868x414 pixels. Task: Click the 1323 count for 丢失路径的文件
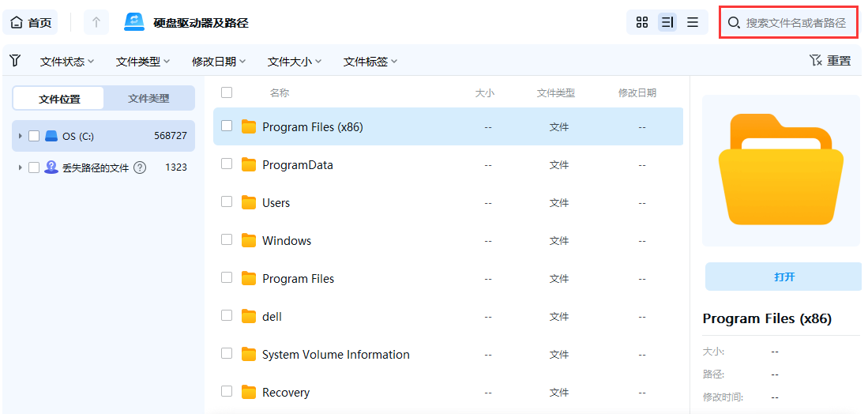[x=176, y=167]
